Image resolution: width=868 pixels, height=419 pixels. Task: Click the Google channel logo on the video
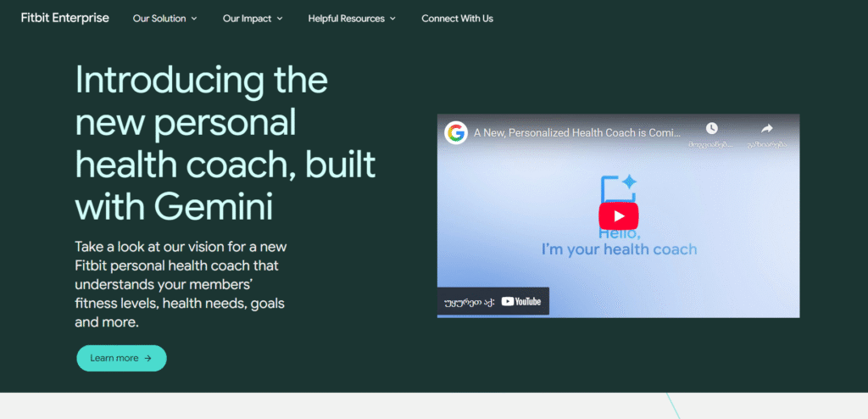point(457,132)
